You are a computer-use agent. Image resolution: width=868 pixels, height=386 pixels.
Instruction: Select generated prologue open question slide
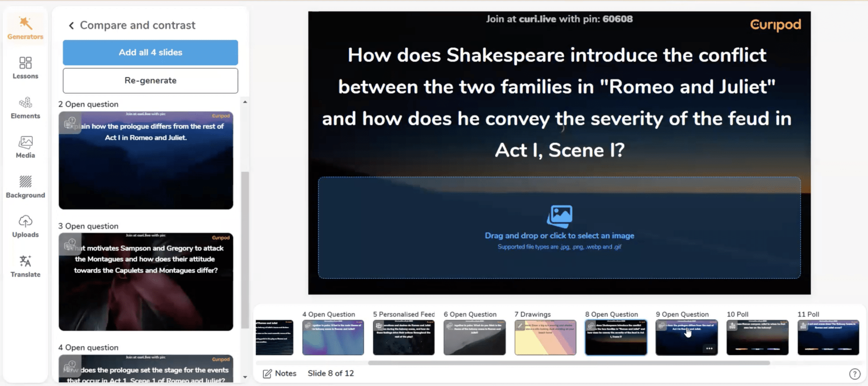tap(146, 161)
